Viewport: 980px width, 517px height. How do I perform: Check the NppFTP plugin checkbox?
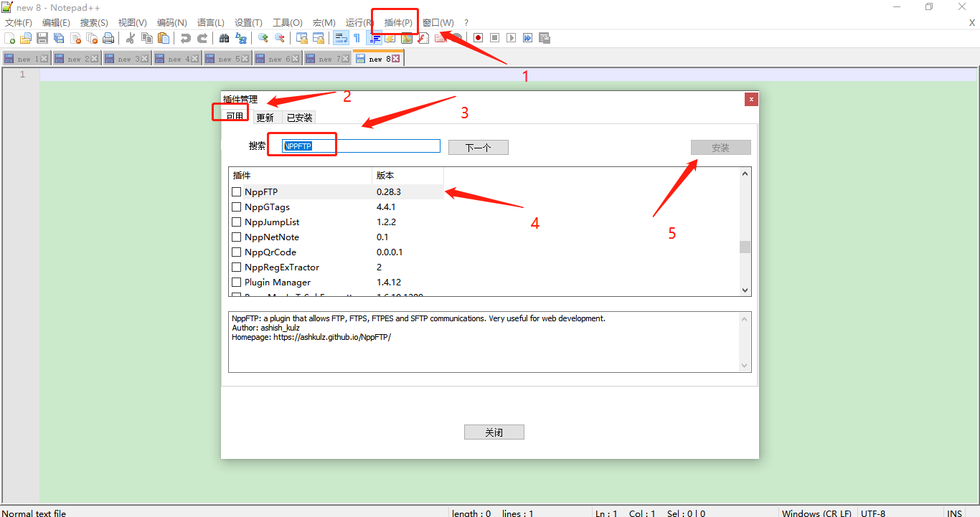pos(236,192)
